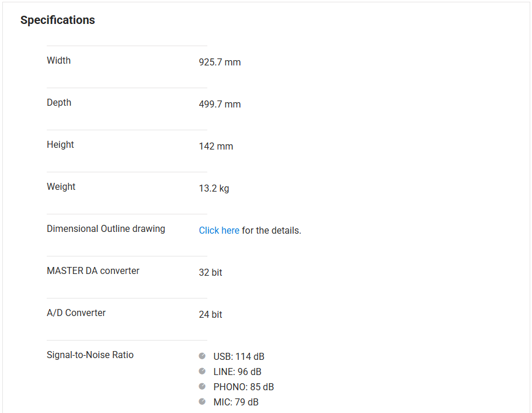Click the 13.2 kg weight value
The height and width of the screenshot is (413, 532).
coord(214,188)
